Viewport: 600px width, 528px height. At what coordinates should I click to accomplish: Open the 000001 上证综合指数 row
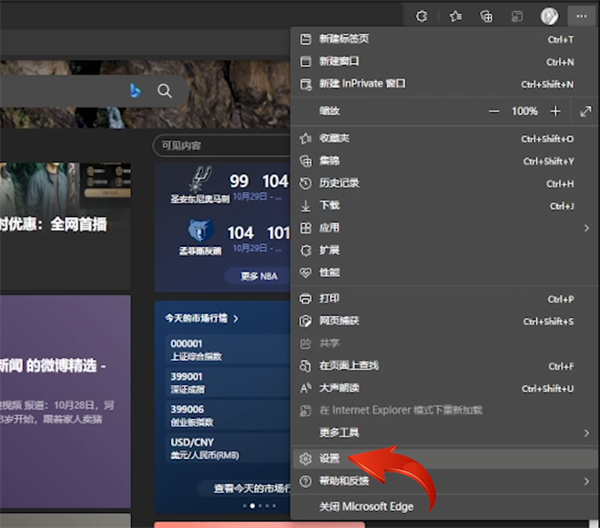[228, 349]
